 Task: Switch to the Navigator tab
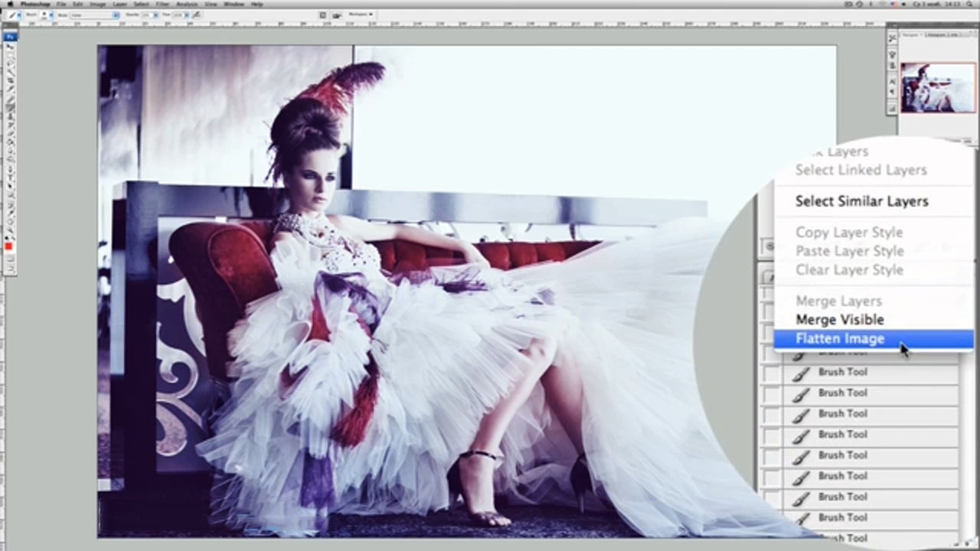pos(910,34)
